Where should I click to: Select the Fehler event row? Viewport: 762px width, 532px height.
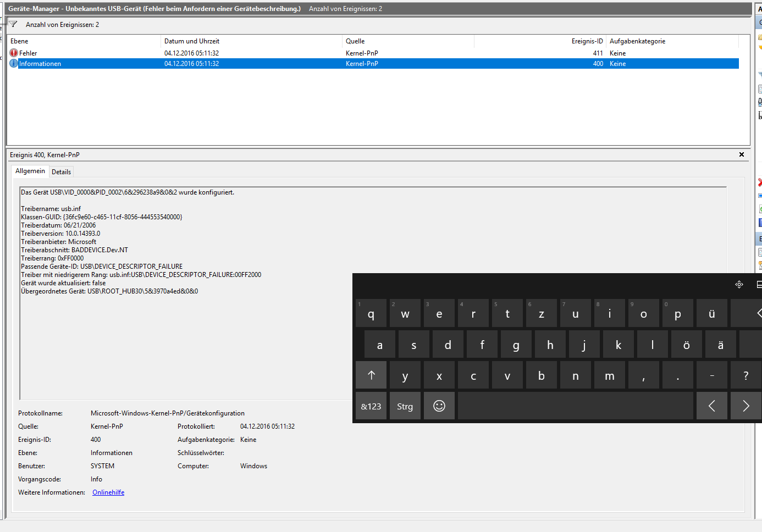point(374,53)
